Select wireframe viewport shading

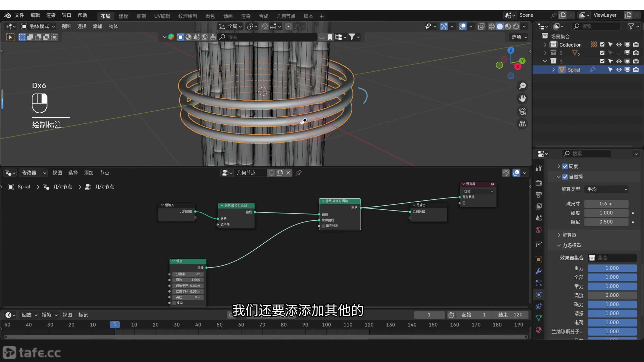pyautogui.click(x=492, y=26)
